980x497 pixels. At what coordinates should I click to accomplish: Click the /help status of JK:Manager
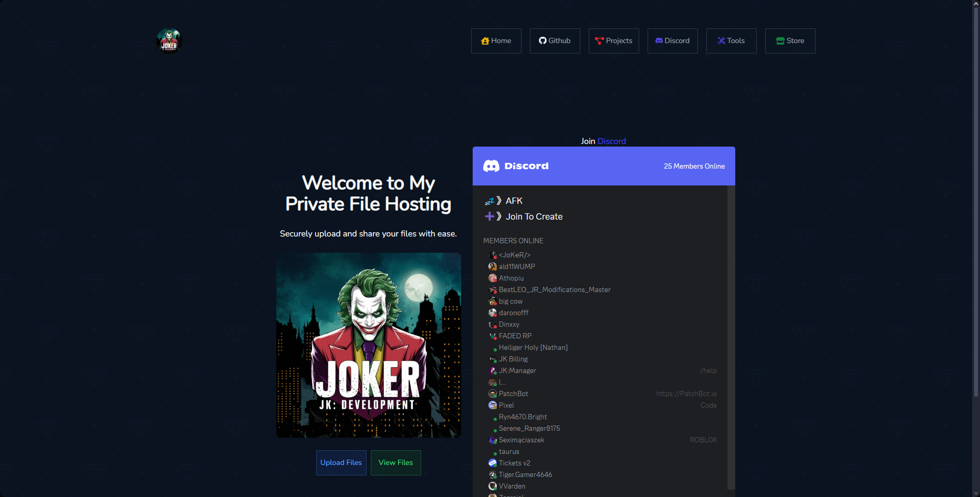click(708, 371)
